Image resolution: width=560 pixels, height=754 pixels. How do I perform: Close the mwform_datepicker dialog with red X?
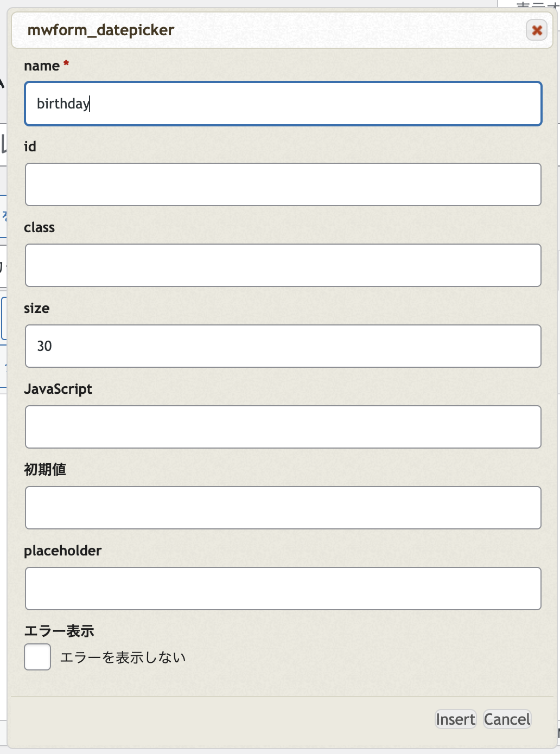(x=537, y=30)
